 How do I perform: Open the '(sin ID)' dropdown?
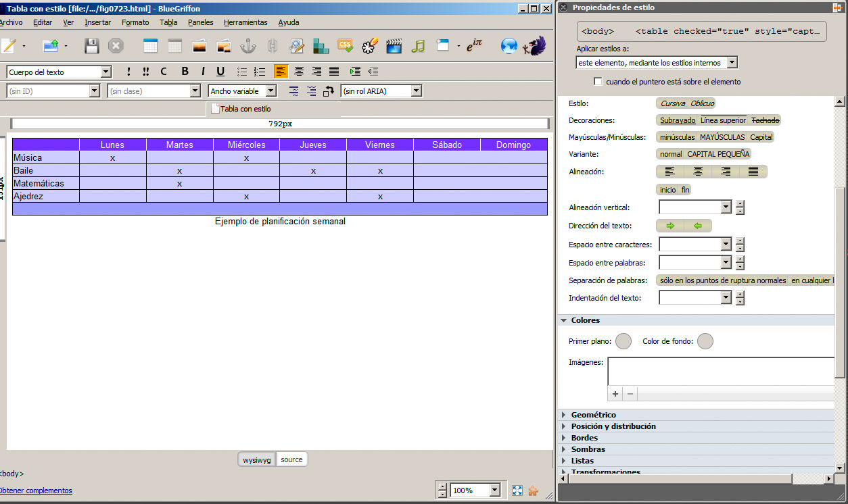[53, 91]
